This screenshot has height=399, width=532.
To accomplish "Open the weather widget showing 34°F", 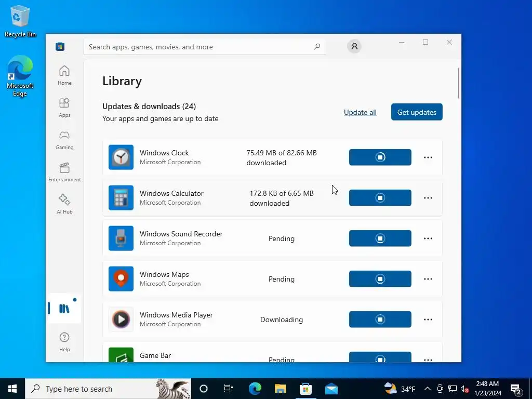I will coord(400,389).
